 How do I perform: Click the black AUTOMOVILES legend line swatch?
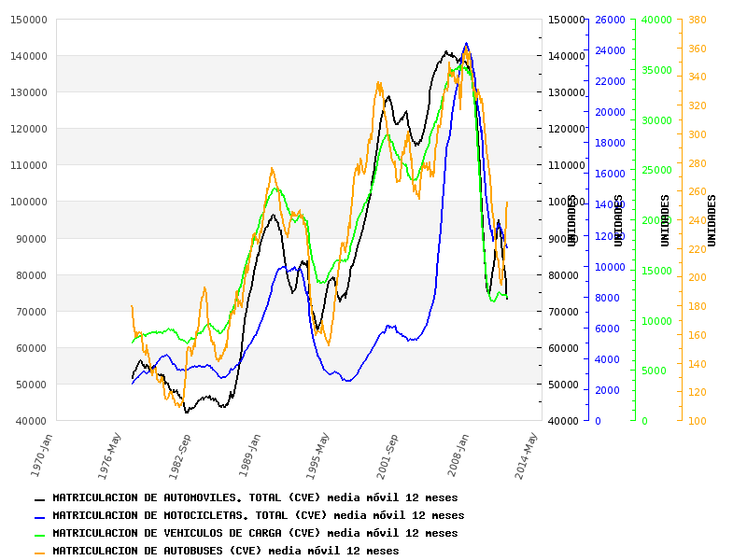[39, 500]
